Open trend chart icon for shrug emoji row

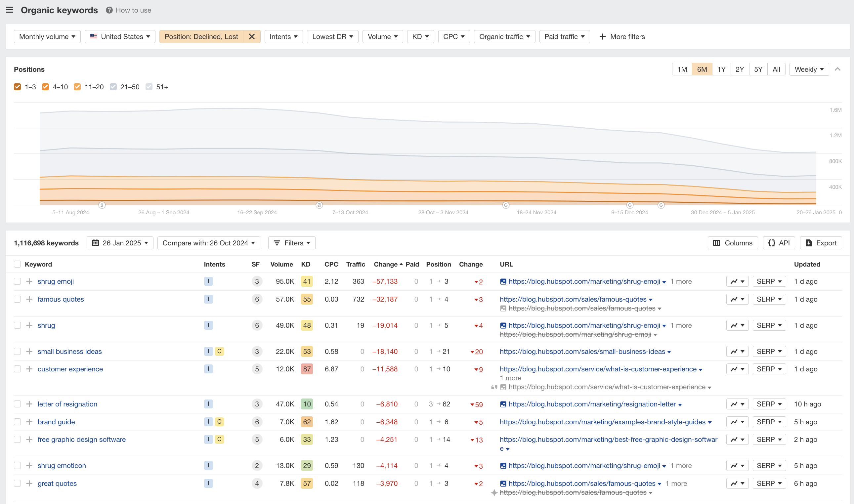[x=737, y=281]
